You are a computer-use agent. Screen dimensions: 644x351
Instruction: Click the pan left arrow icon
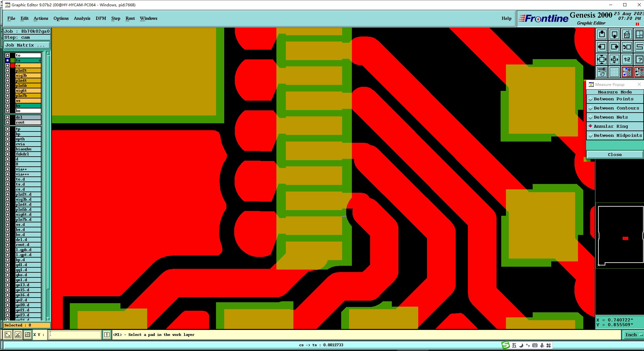click(602, 47)
